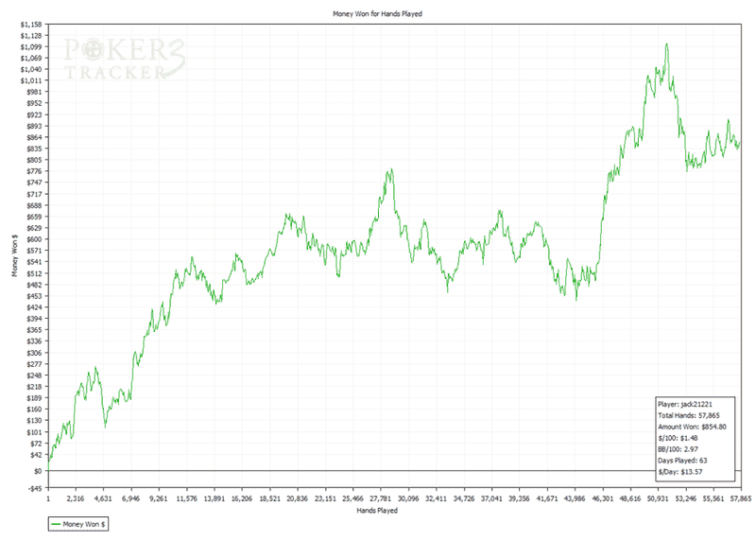Click the '$659' y-axis label
This screenshot has height=541, width=756.
34,217
